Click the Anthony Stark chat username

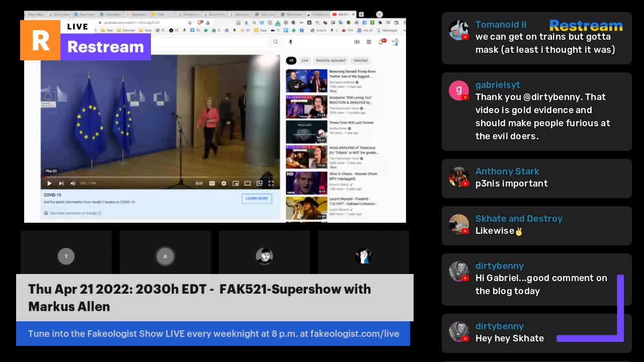pyautogui.click(x=507, y=171)
